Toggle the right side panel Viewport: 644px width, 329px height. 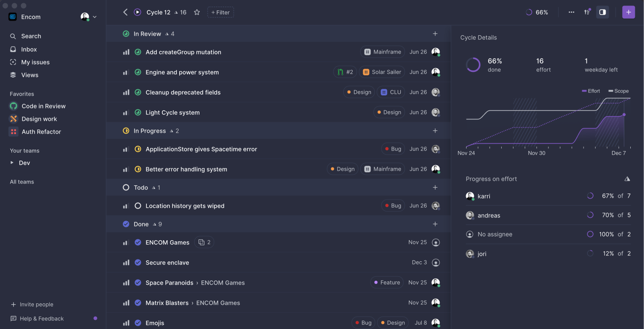(602, 12)
